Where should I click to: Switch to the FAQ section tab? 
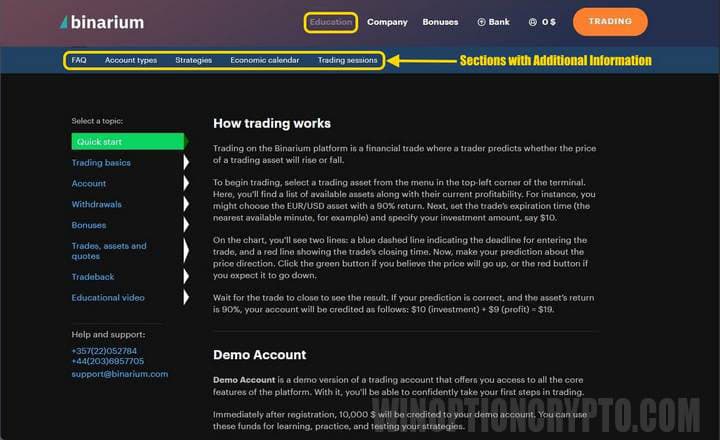(79, 60)
